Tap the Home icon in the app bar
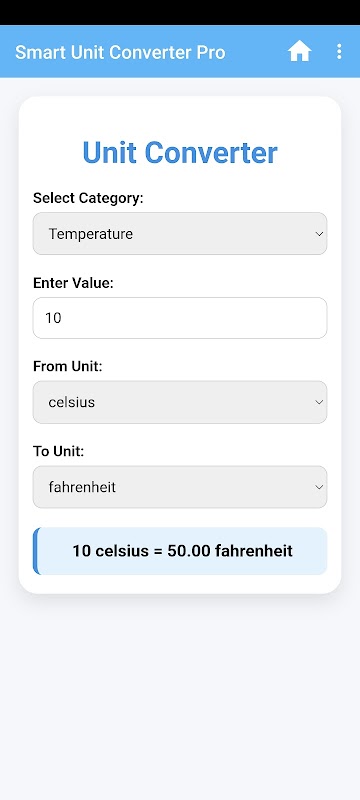Image resolution: width=360 pixels, height=800 pixels. 299,52
